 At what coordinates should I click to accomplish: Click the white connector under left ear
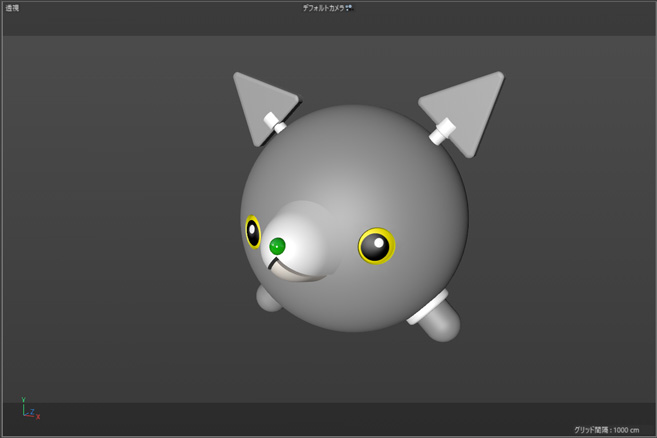pyautogui.click(x=273, y=124)
